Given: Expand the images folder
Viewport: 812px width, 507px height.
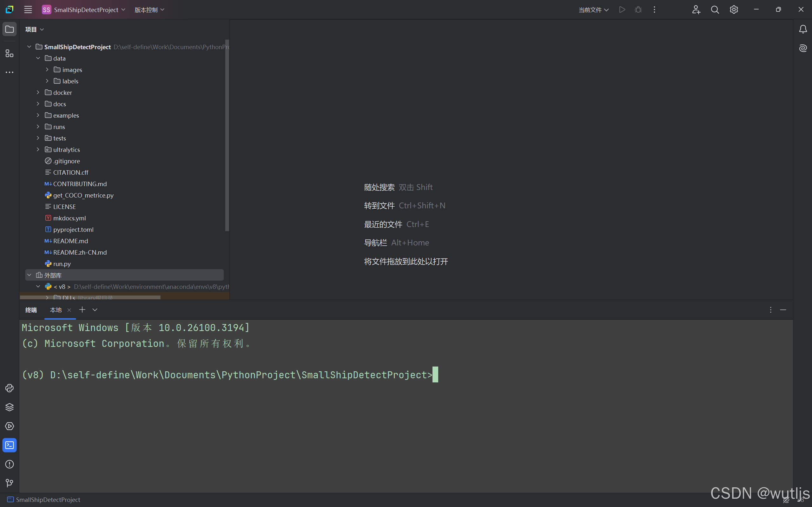Looking at the screenshot, I should [x=47, y=70].
